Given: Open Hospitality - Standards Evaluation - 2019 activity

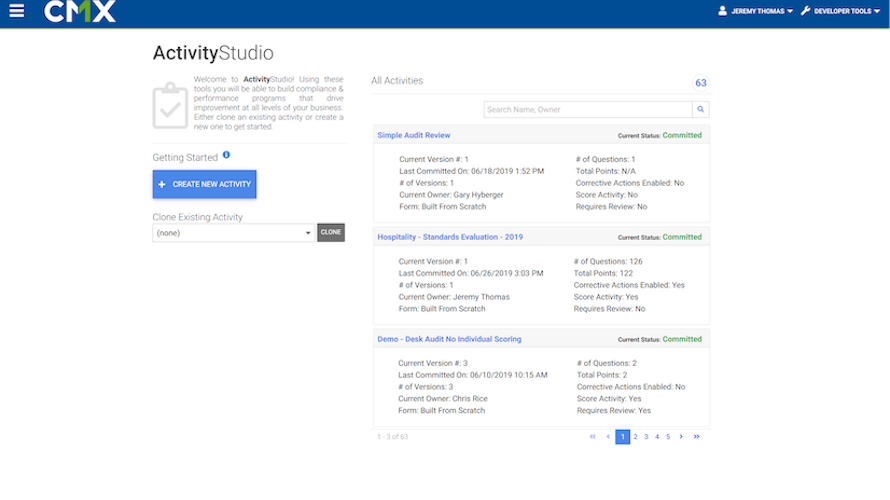Looking at the screenshot, I should (450, 237).
